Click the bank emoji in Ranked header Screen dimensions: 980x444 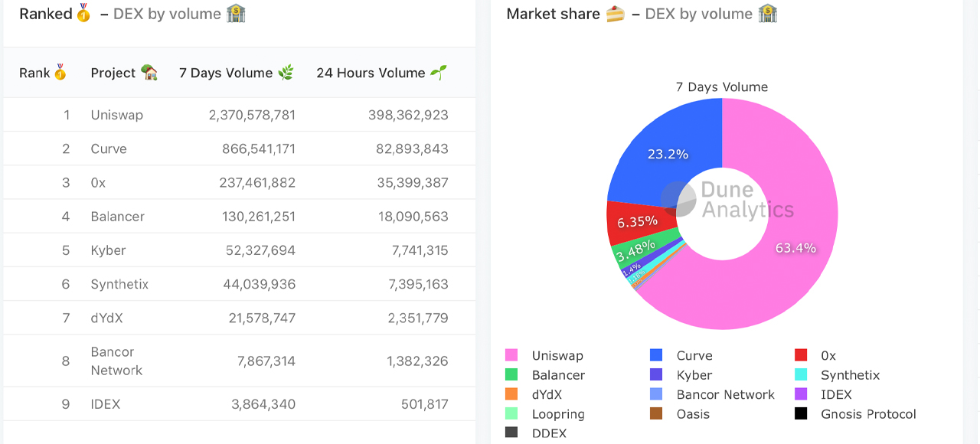[237, 13]
